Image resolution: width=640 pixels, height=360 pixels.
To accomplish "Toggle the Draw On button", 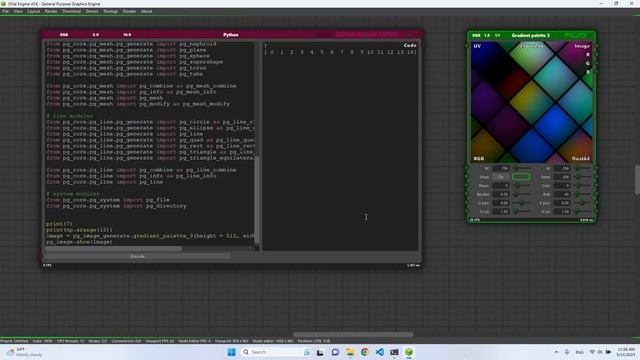I will [x=500, y=177].
